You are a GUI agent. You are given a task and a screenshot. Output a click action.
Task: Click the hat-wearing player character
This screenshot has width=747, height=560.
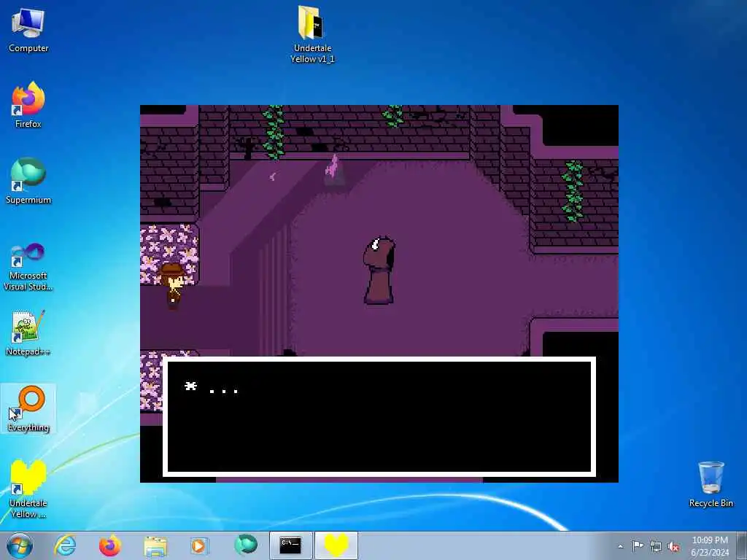point(172,286)
